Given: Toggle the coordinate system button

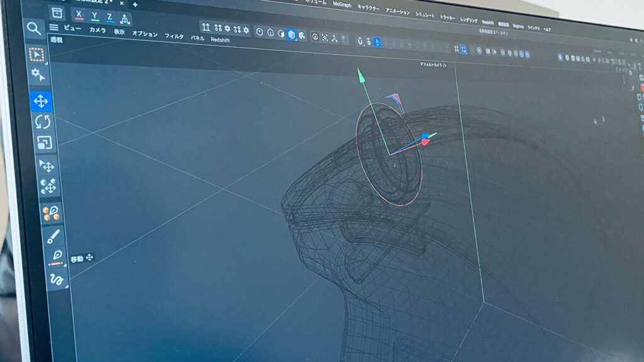Looking at the screenshot, I should (125, 19).
